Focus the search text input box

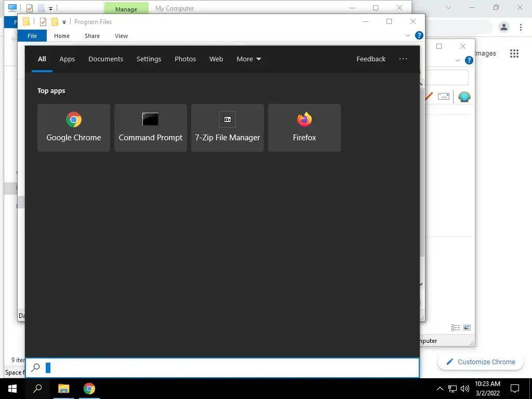[x=222, y=368]
